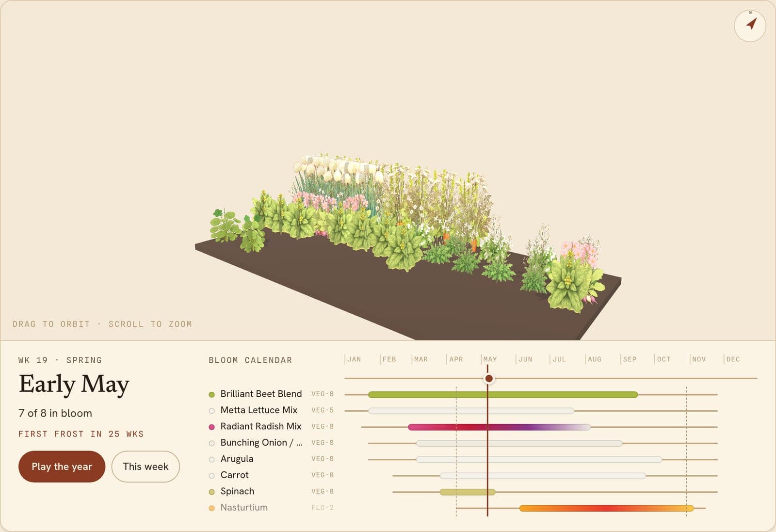
Task: Click the compass north-reset icon
Action: click(x=750, y=25)
